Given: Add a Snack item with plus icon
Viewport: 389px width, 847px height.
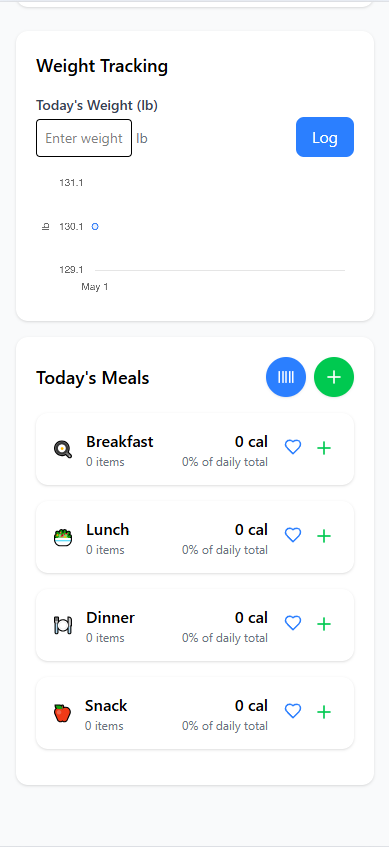Looking at the screenshot, I should click(x=324, y=712).
